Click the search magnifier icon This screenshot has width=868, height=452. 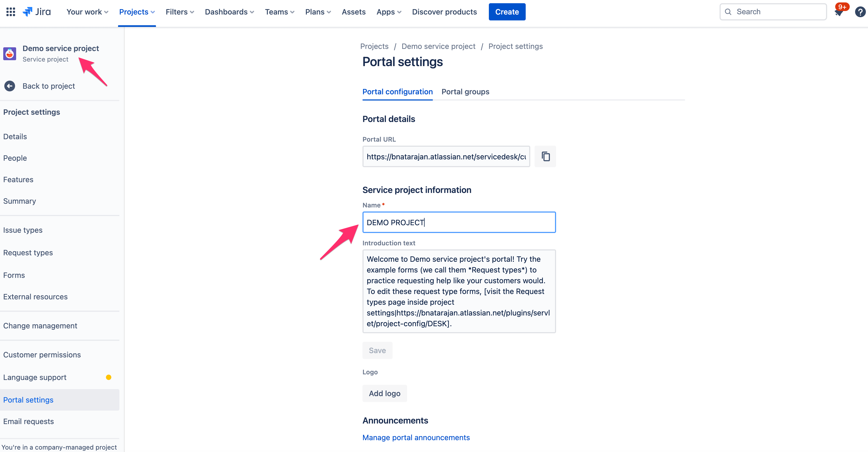point(728,12)
